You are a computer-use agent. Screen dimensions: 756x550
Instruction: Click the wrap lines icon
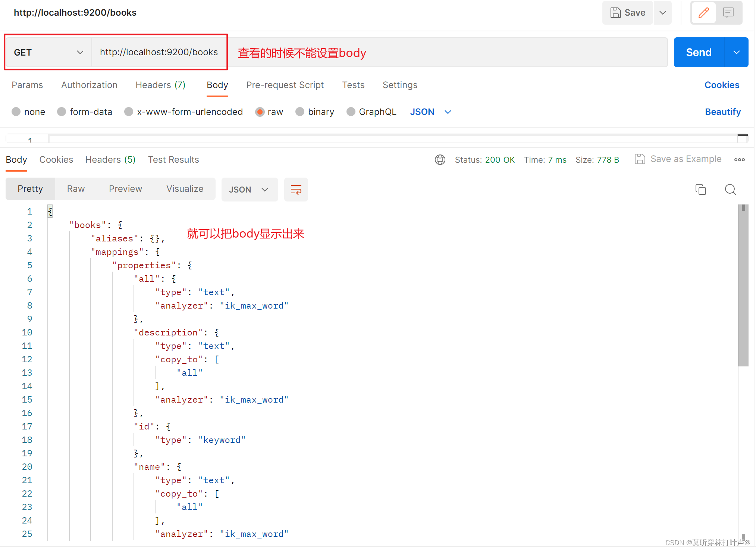click(296, 190)
